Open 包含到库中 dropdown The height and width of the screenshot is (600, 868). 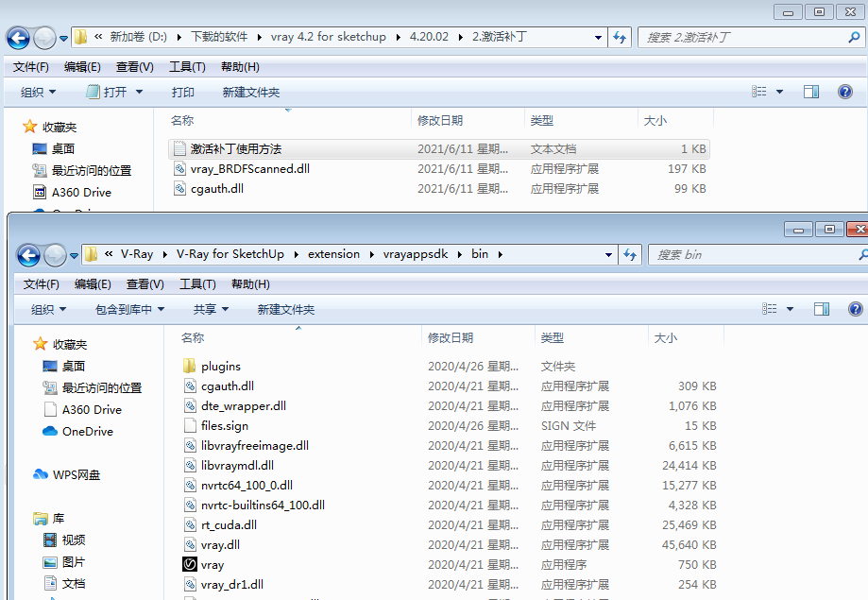[129, 309]
